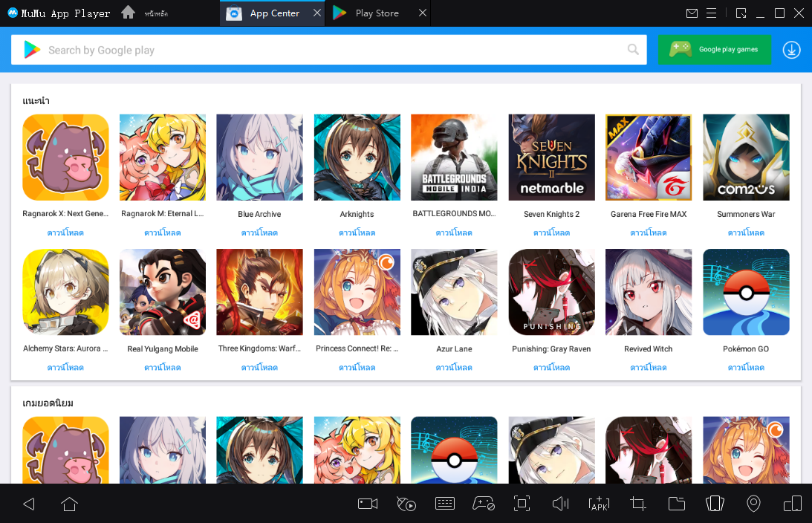The image size is (812, 523).
Task: Open the download manager arrow icon
Action: [791, 50]
